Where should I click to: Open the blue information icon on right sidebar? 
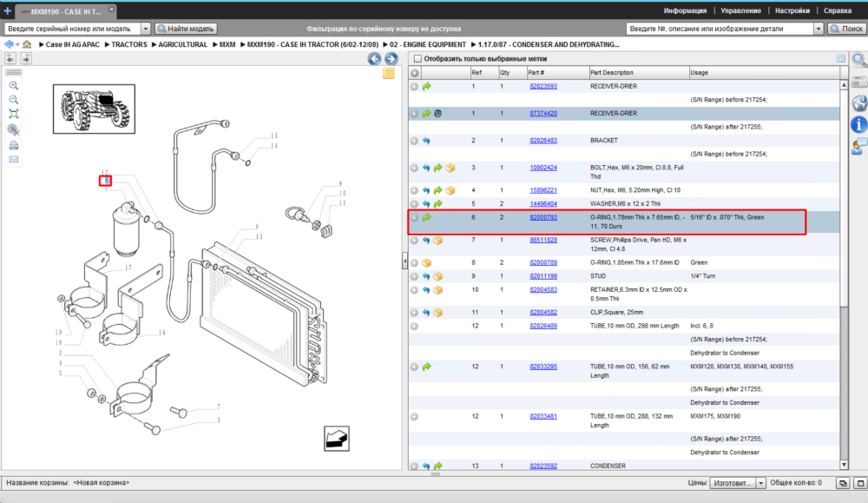pyautogui.click(x=859, y=124)
